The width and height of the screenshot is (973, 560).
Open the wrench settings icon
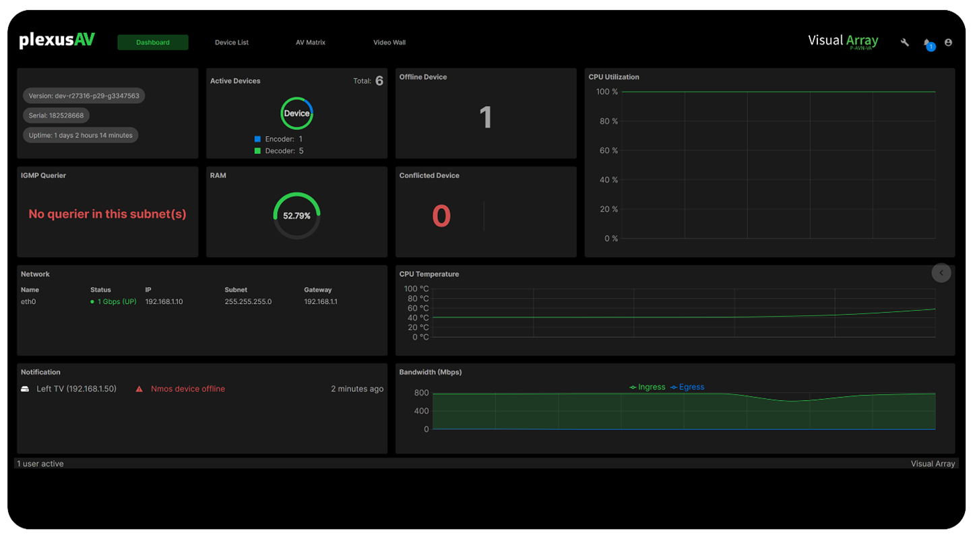point(905,42)
